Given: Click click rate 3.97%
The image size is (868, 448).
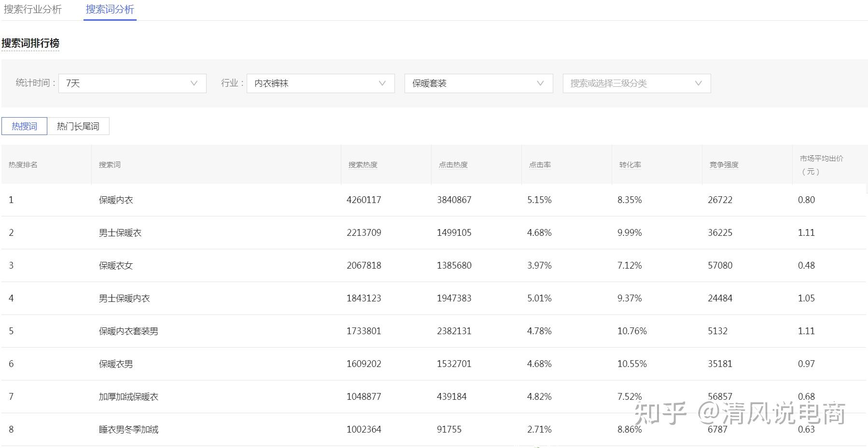Looking at the screenshot, I should [x=539, y=266].
